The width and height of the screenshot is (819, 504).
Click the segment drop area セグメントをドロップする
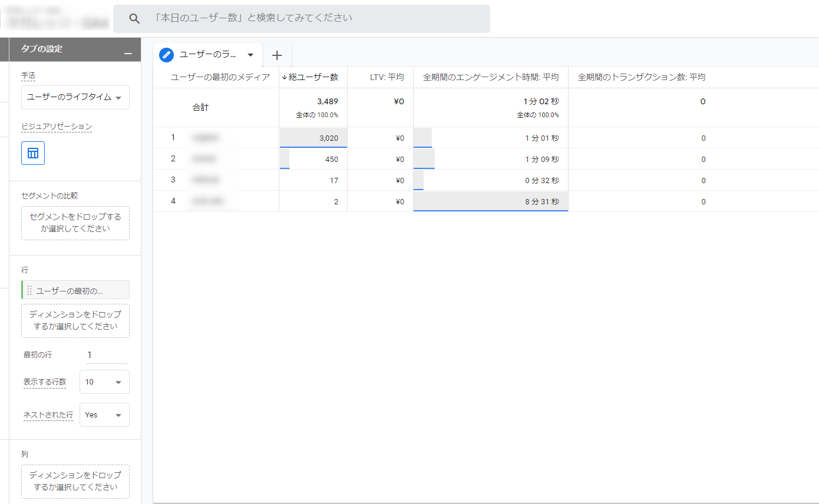coord(75,223)
